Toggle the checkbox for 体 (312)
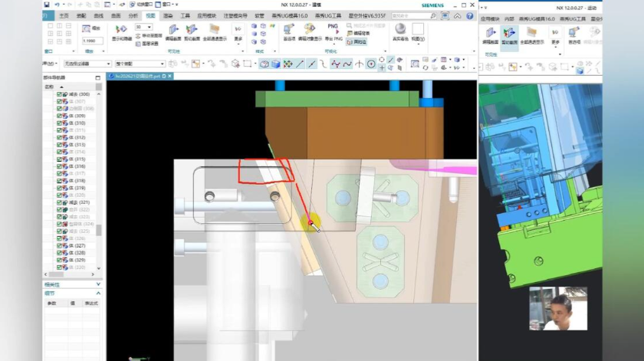This screenshot has height=361, width=644. (x=59, y=138)
